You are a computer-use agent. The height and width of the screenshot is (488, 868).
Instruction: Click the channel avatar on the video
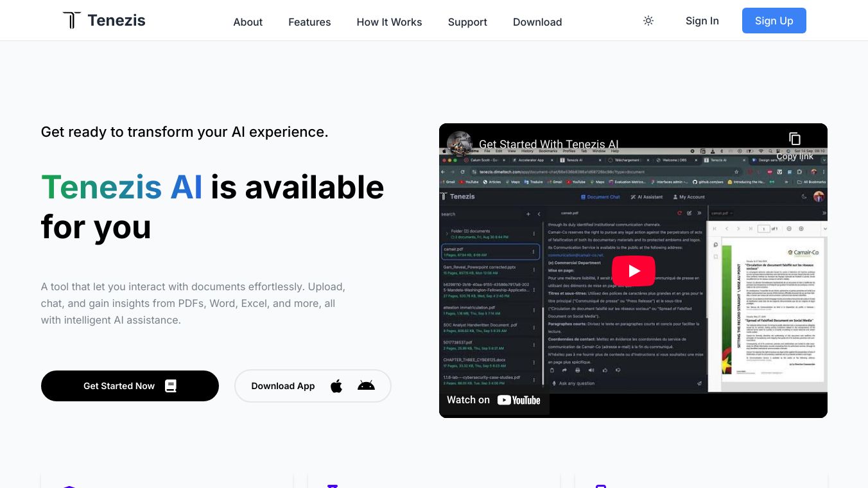pos(460,143)
